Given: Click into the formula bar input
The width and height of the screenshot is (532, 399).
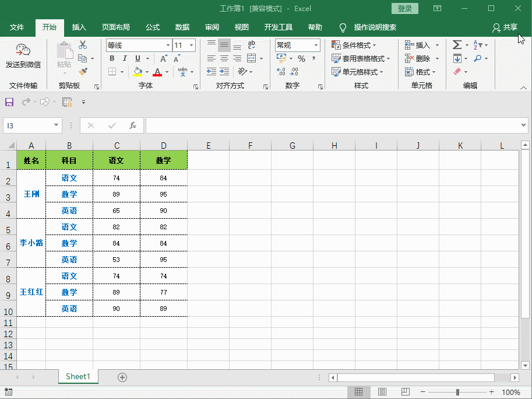Looking at the screenshot, I should coord(333,125).
